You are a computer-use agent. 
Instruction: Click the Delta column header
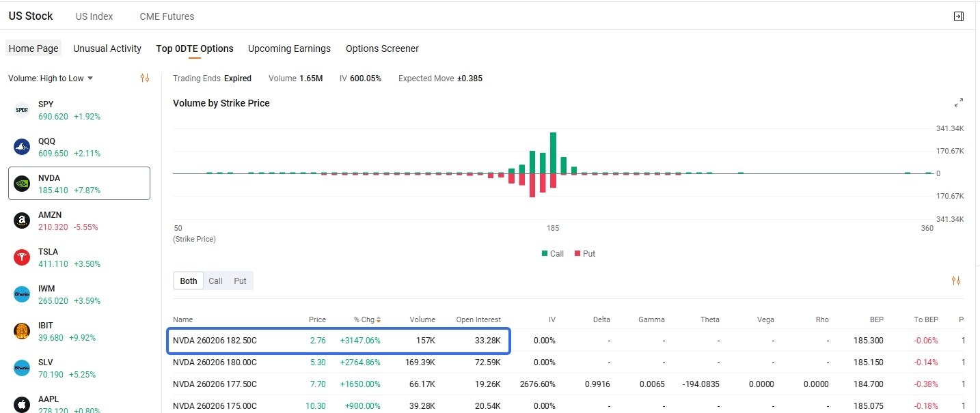pyautogui.click(x=601, y=319)
